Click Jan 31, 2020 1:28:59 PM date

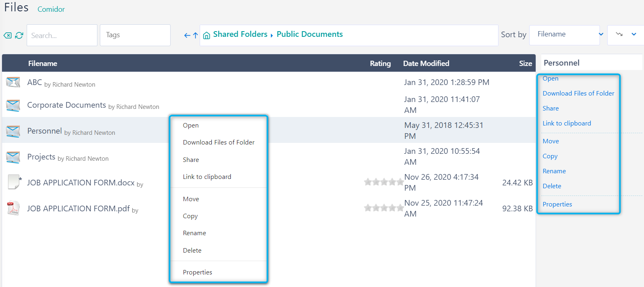pos(447,83)
